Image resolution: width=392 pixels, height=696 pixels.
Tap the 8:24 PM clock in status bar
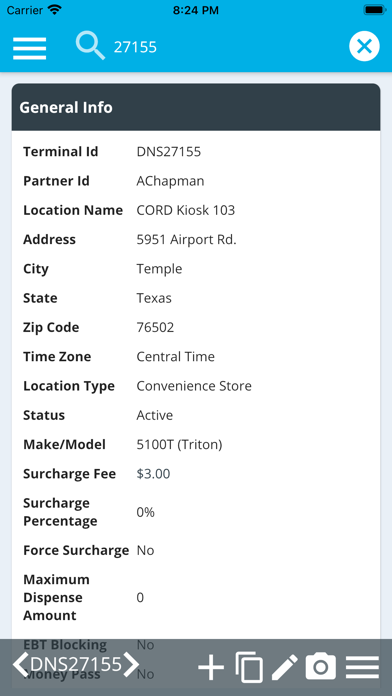[x=196, y=10]
